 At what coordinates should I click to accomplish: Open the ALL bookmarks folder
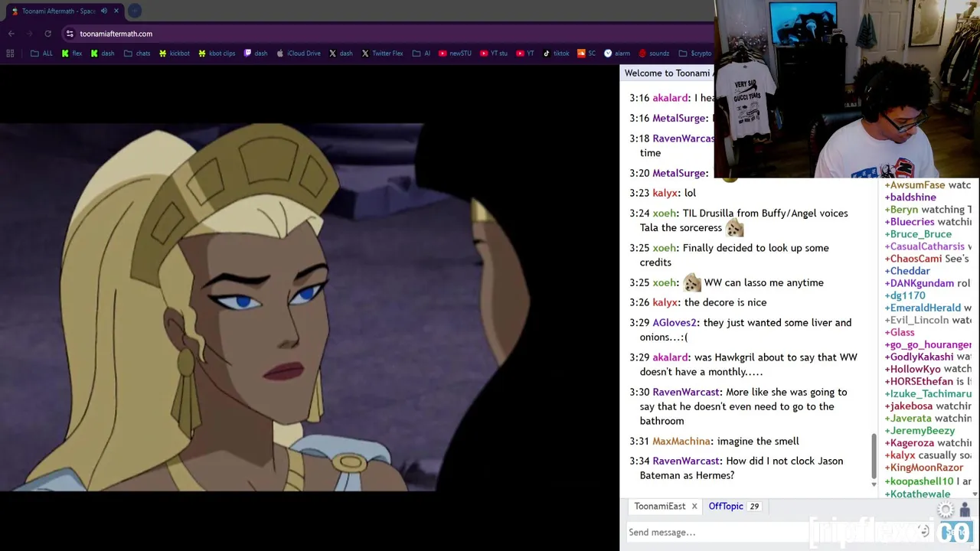(41, 54)
